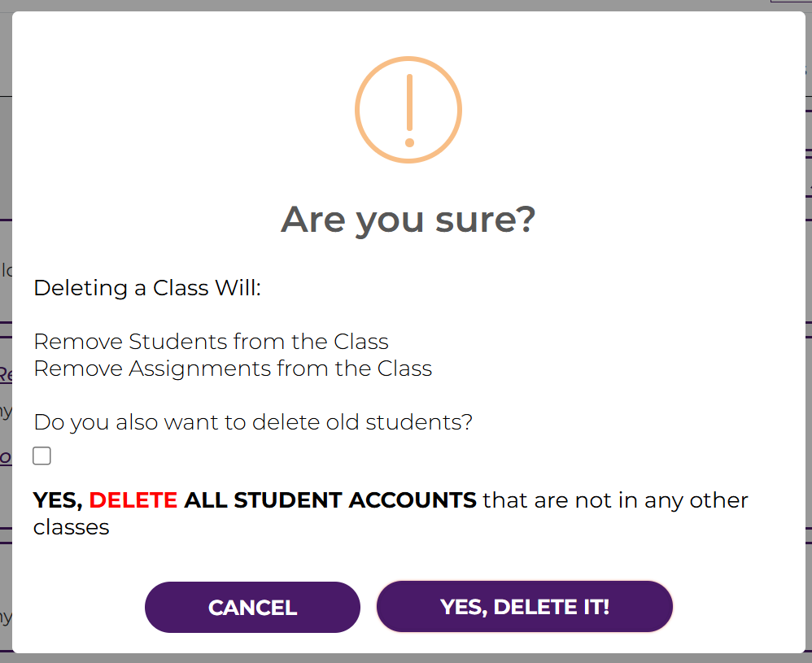Click the "Are you sure?" heading

click(x=408, y=220)
